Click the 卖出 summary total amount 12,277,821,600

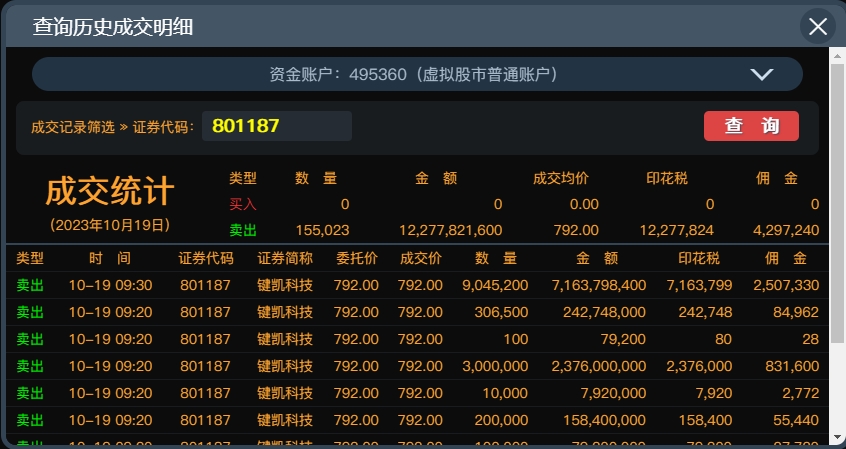pos(450,230)
